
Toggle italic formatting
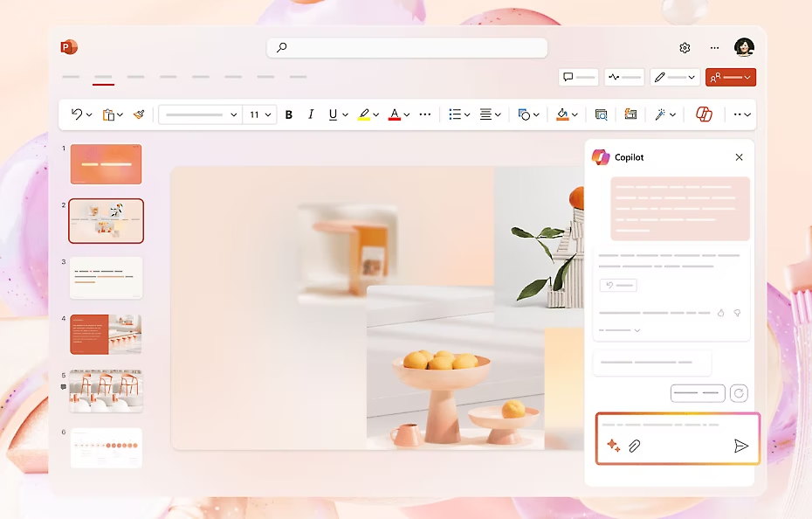coord(311,114)
